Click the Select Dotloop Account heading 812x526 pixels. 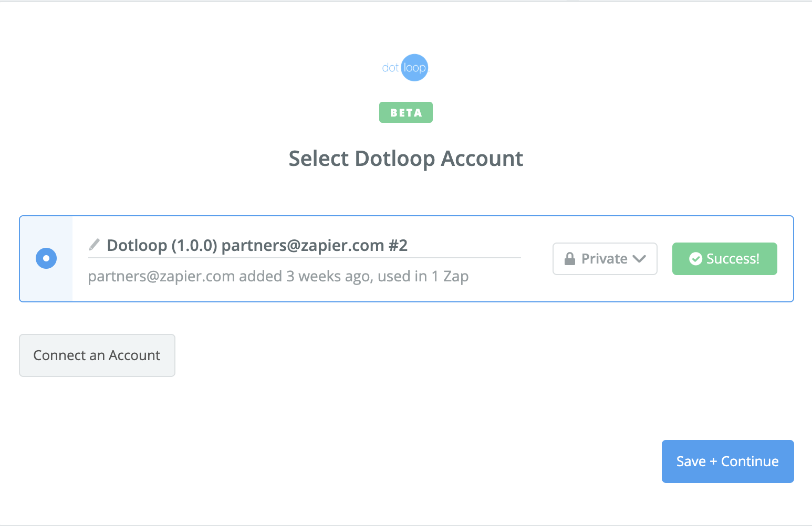tap(405, 159)
